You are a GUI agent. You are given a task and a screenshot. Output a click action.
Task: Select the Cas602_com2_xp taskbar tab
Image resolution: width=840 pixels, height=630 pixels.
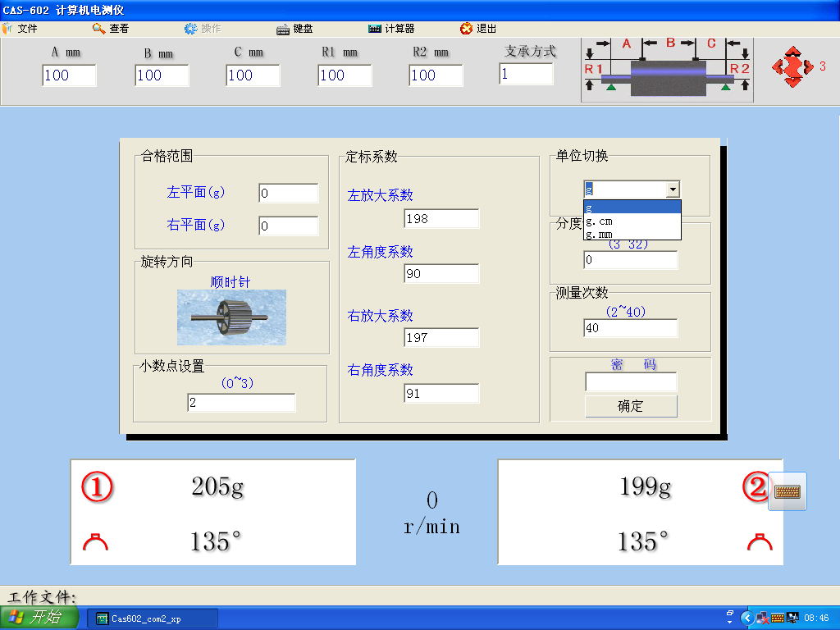[152, 618]
